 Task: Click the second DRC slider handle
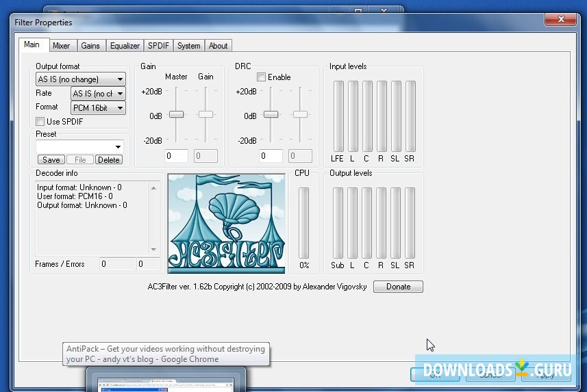[x=300, y=114]
